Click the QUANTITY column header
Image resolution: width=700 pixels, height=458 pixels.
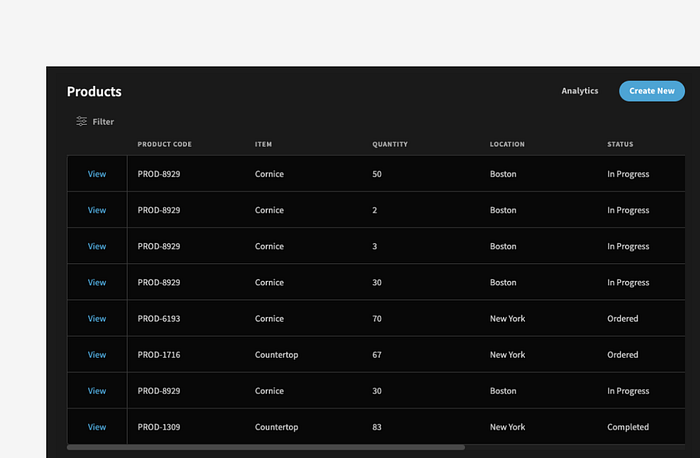(390, 144)
